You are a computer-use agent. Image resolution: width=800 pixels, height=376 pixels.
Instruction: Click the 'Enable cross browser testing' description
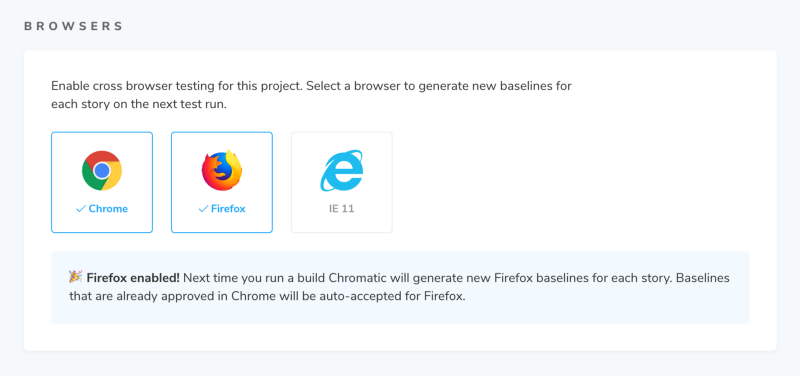point(311,95)
